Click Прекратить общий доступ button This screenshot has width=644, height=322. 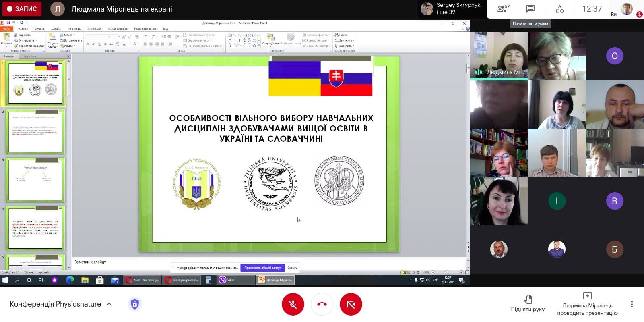click(263, 268)
